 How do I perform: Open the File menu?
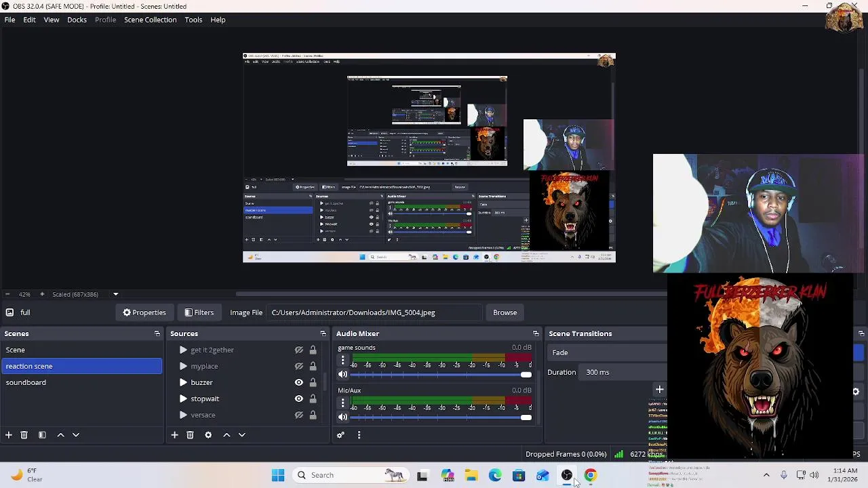[x=9, y=20]
